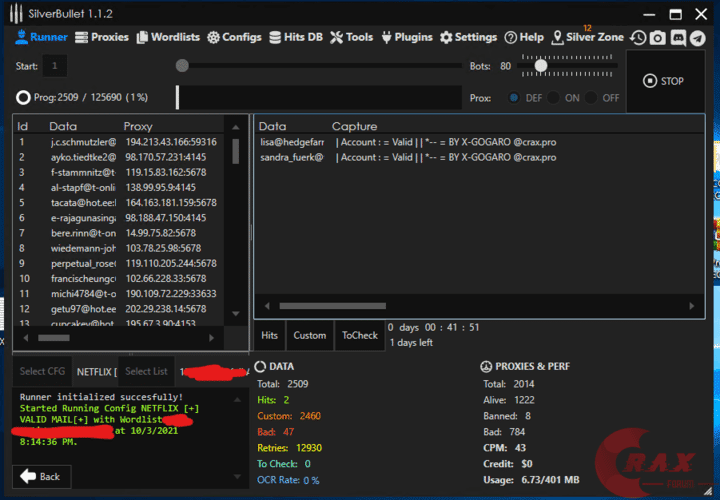Screen dimensions: 720x500
Task: Take a screenshot with camera icon
Action: tap(658, 38)
